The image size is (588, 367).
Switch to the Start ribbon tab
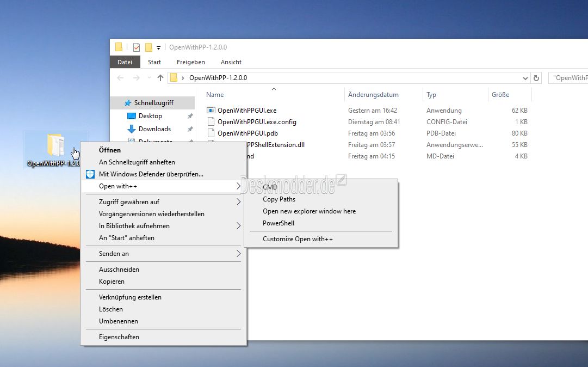pyautogui.click(x=154, y=62)
